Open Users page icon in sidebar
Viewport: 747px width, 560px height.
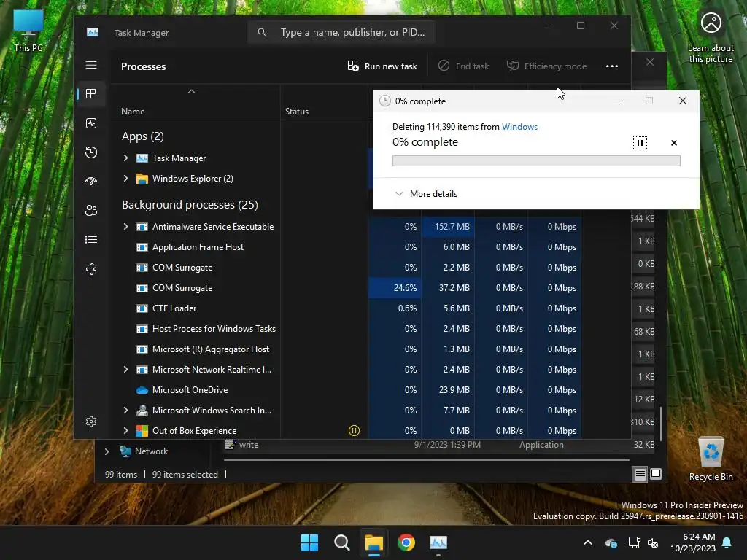click(91, 211)
